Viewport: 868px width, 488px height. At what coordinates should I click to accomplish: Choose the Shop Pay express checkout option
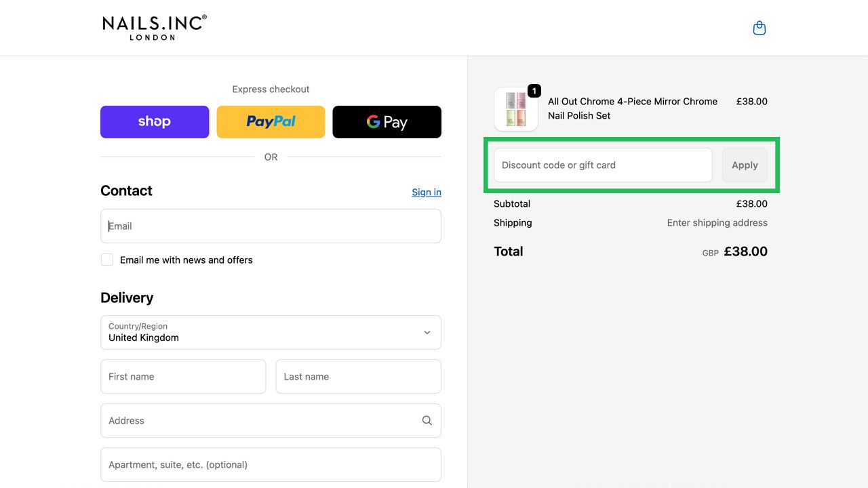coord(155,121)
